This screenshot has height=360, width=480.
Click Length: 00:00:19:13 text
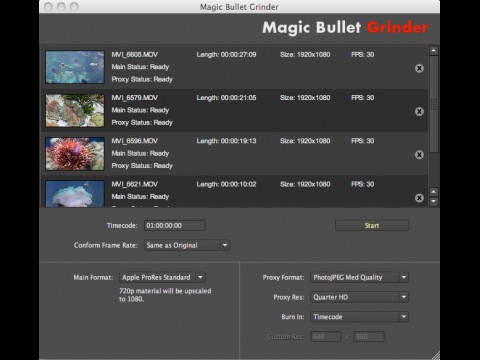pos(226,141)
